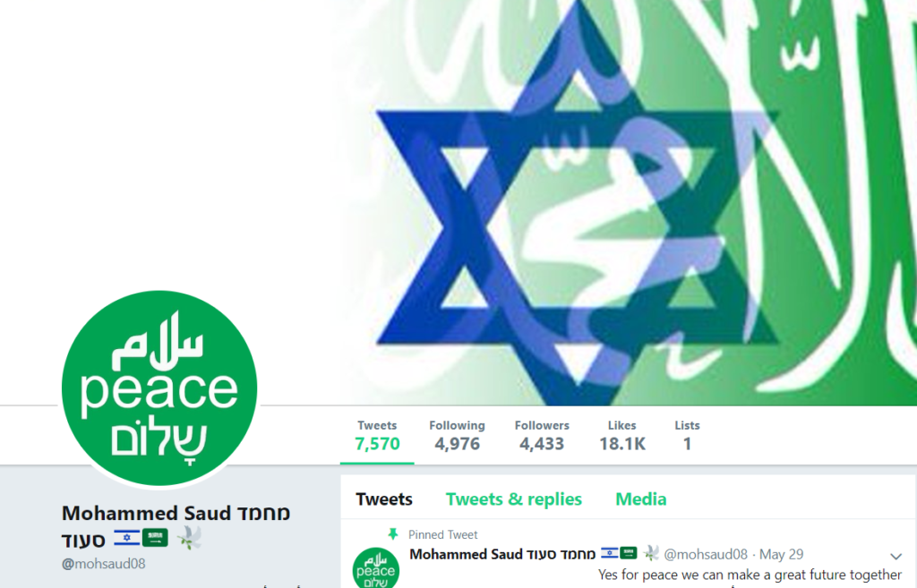Click the Israel flag emoji in tweet header

609,553
